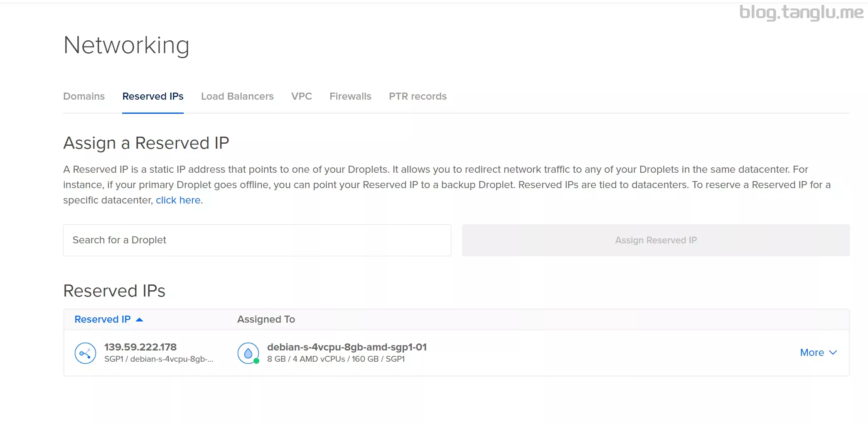Open the Firewalls tab

[x=350, y=96]
